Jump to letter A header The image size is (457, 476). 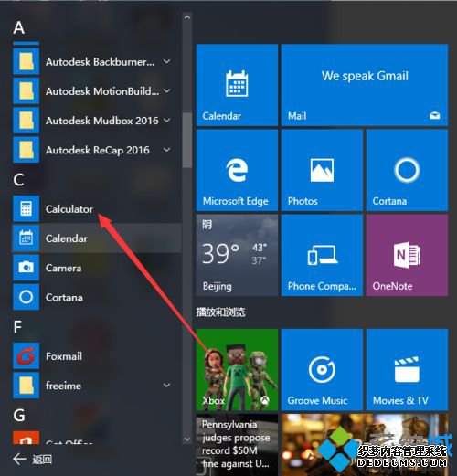(x=19, y=27)
